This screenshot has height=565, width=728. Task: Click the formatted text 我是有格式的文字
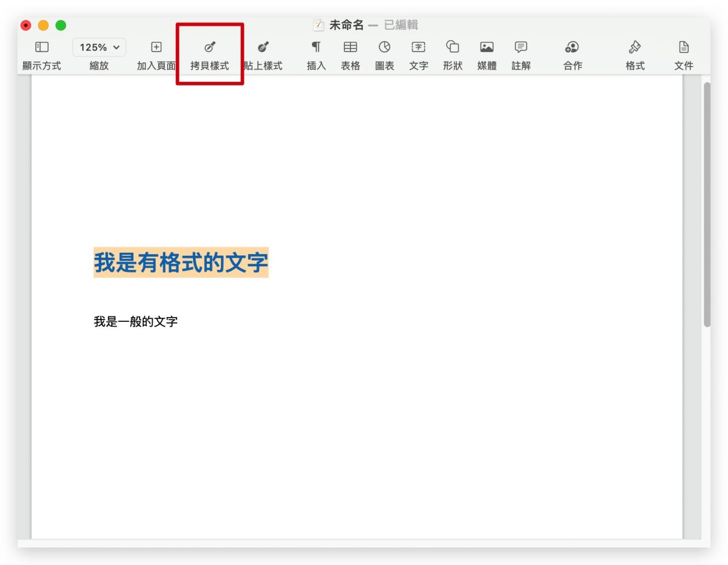tap(181, 262)
